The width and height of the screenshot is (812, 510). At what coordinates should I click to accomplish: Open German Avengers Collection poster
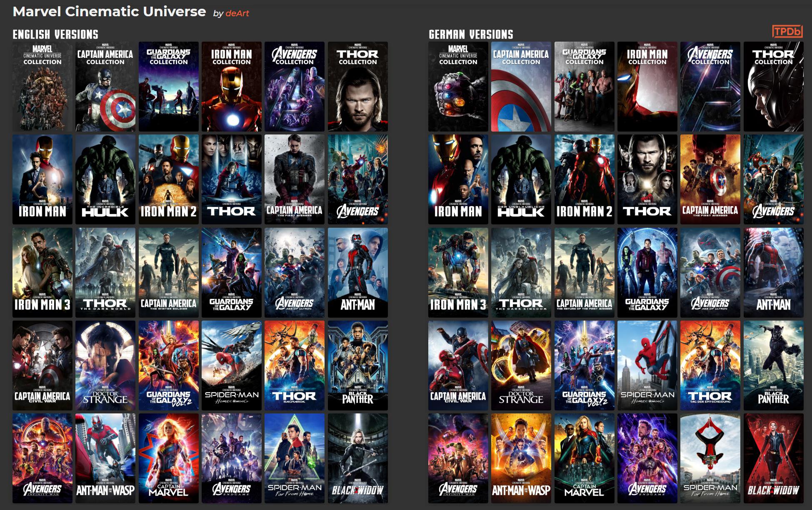710,87
